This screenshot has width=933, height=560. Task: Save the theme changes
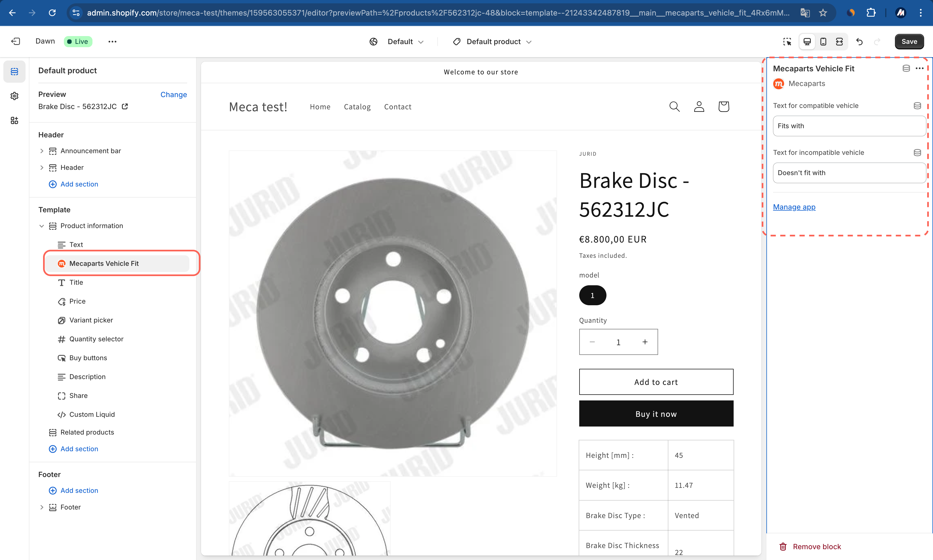[909, 42]
